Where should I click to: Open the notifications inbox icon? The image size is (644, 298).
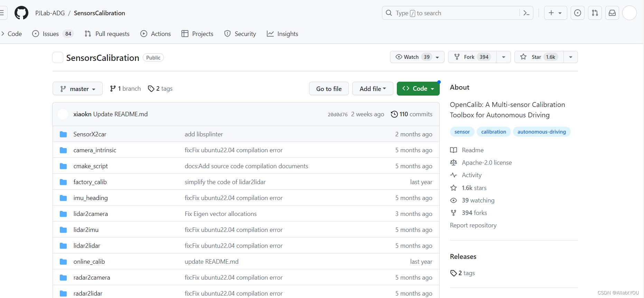[612, 13]
